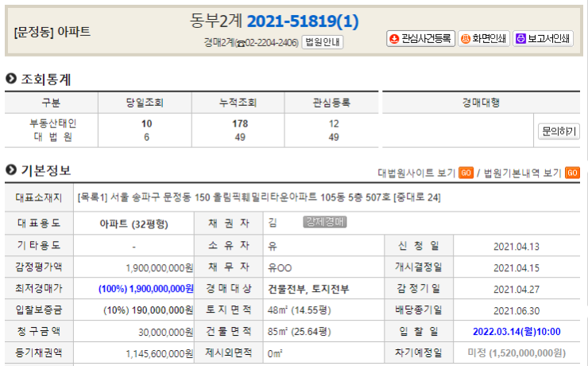Click the 강제경매 gray badge
The height and width of the screenshot is (366, 588).
click(325, 222)
